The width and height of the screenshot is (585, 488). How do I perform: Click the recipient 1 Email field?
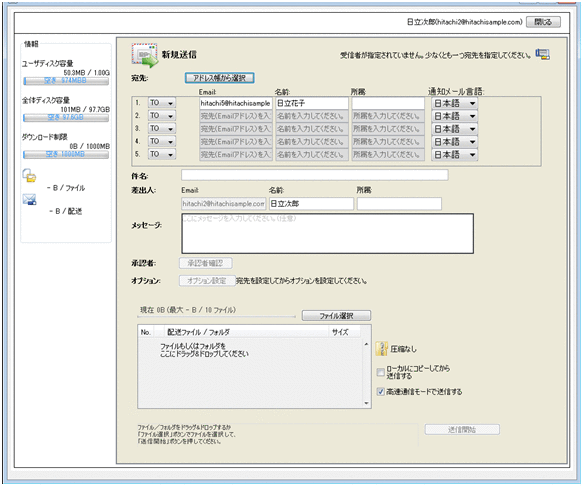(236, 103)
